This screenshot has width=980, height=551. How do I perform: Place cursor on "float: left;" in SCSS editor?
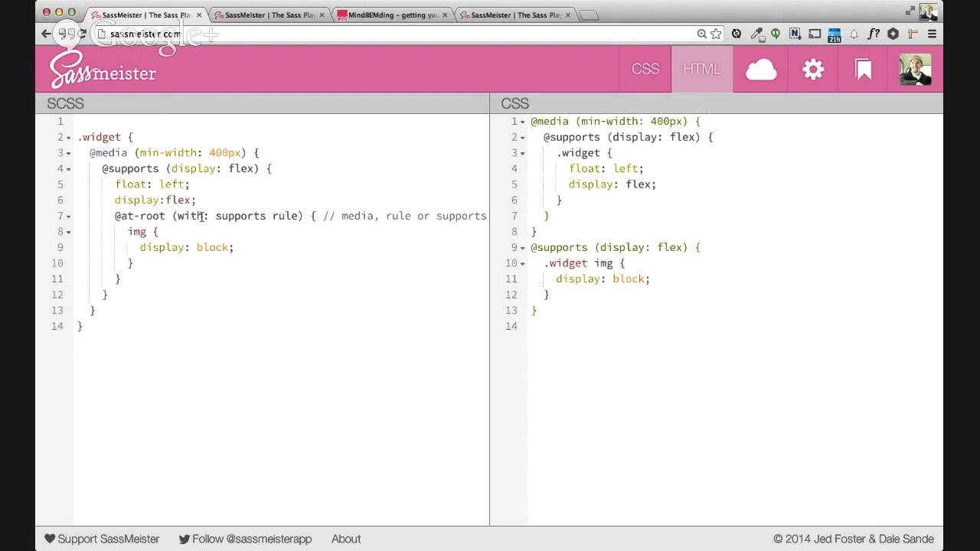pyautogui.click(x=152, y=184)
